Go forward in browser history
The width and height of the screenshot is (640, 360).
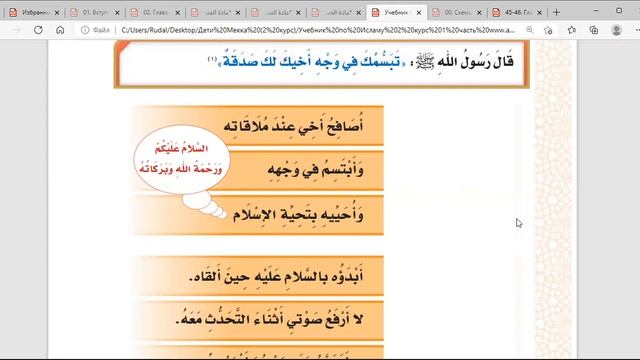[16, 30]
